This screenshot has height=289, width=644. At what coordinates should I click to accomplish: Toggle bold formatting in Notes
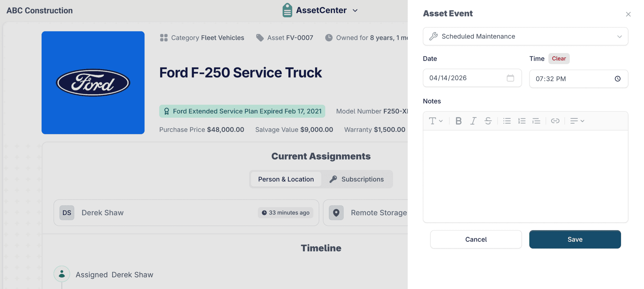pos(458,121)
